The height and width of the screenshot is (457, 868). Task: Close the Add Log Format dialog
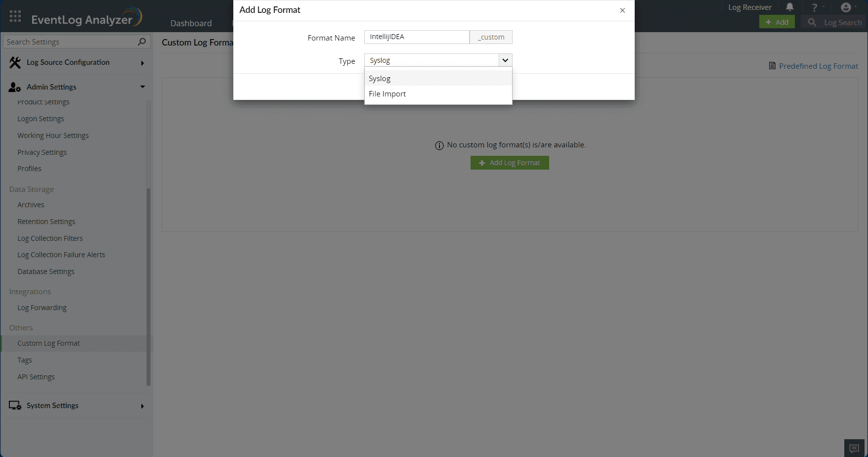tap(622, 10)
